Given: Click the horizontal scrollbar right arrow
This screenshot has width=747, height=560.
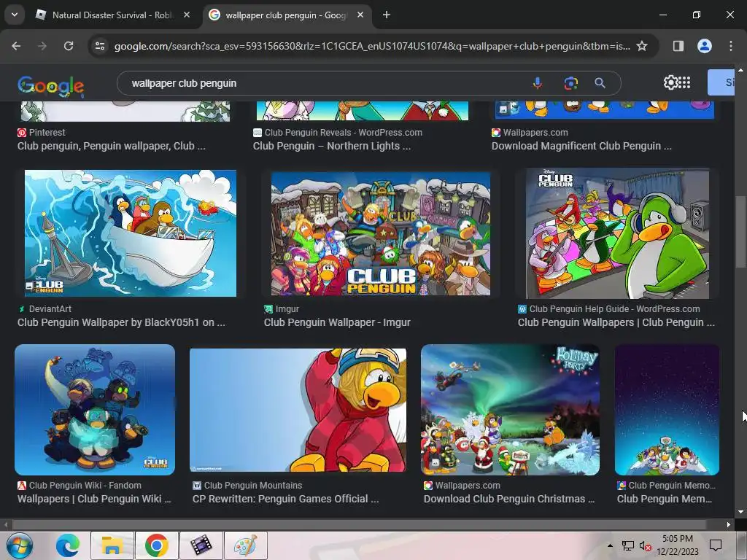Looking at the screenshot, I should click(729, 524).
